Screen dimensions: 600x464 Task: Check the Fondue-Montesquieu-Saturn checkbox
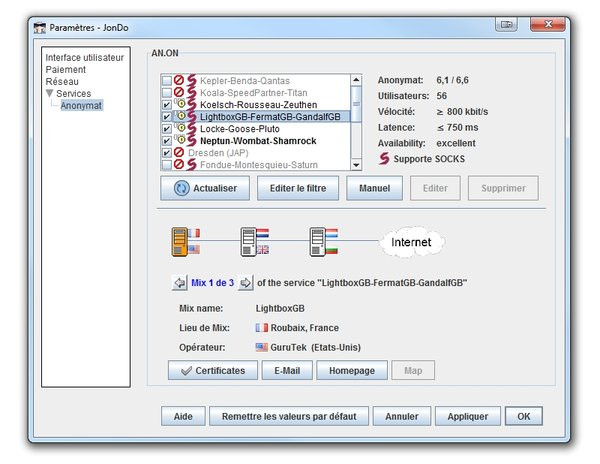(x=167, y=165)
